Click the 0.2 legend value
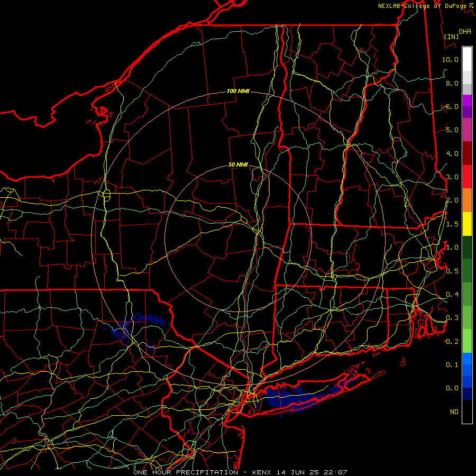This screenshot has width=476, height=476. click(x=452, y=342)
